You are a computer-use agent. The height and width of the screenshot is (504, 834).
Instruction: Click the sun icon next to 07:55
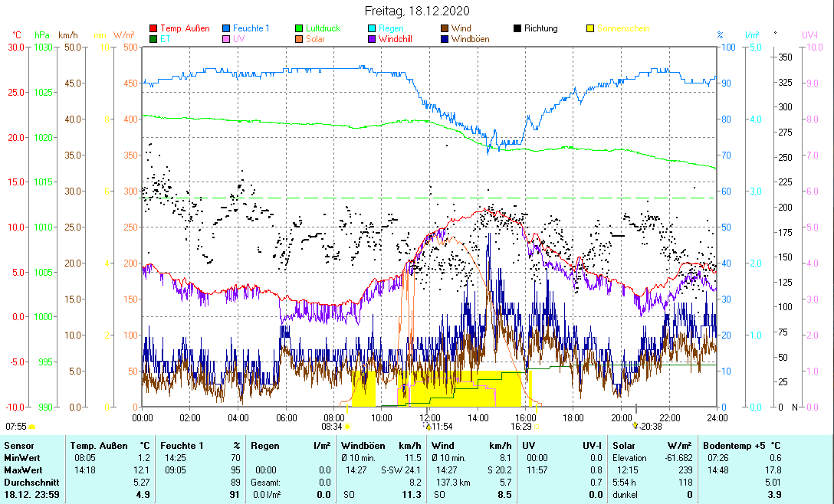32,427
